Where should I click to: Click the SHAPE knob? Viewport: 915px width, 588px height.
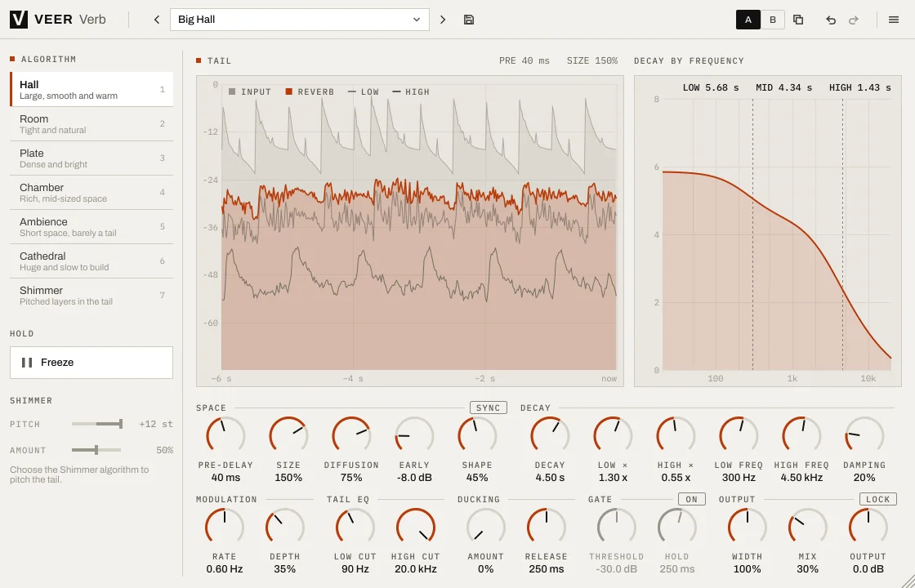point(477,436)
